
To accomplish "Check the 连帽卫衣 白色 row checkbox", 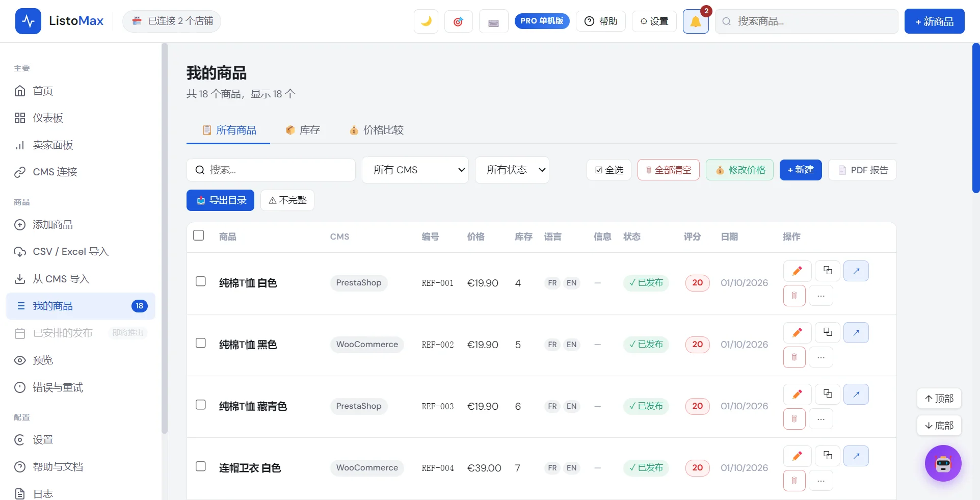I will pyautogui.click(x=201, y=466).
